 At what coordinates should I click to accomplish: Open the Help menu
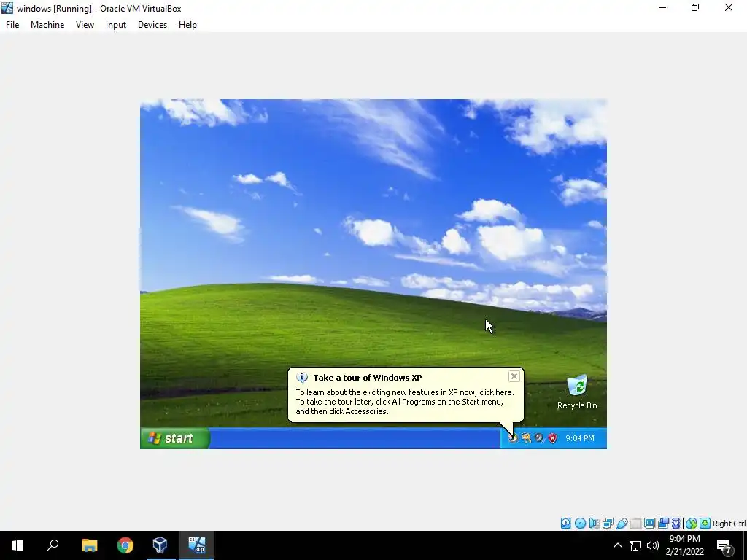187,25
